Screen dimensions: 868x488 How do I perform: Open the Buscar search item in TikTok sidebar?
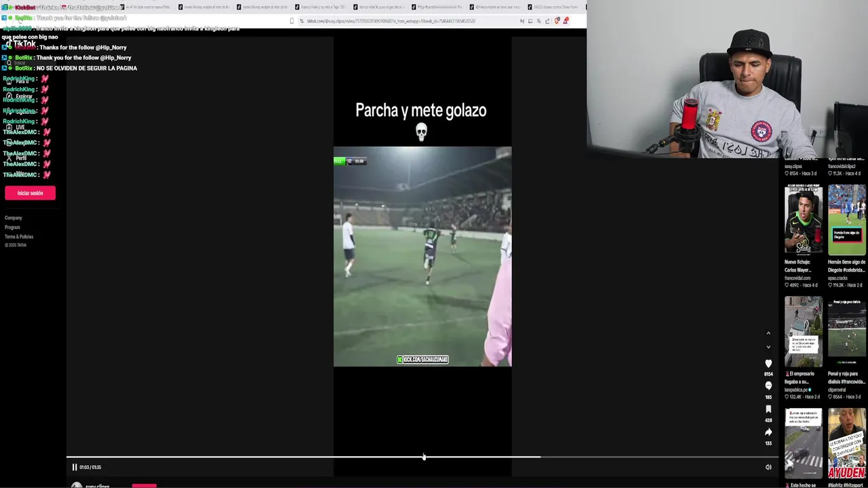click(16, 63)
